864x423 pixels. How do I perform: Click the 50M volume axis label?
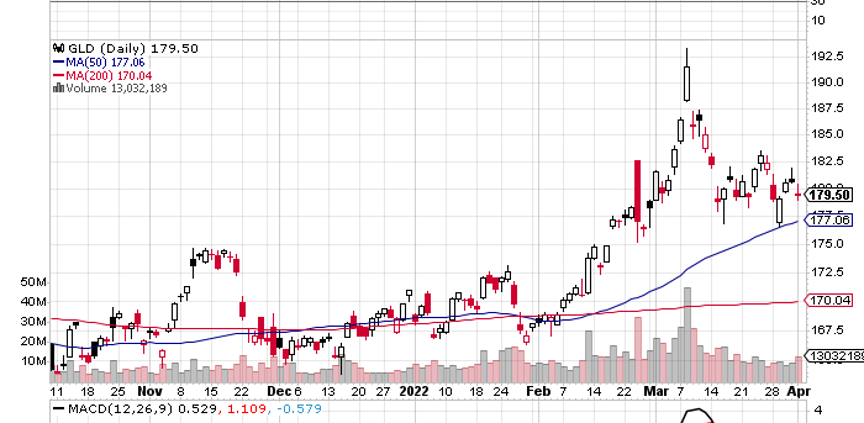32,282
